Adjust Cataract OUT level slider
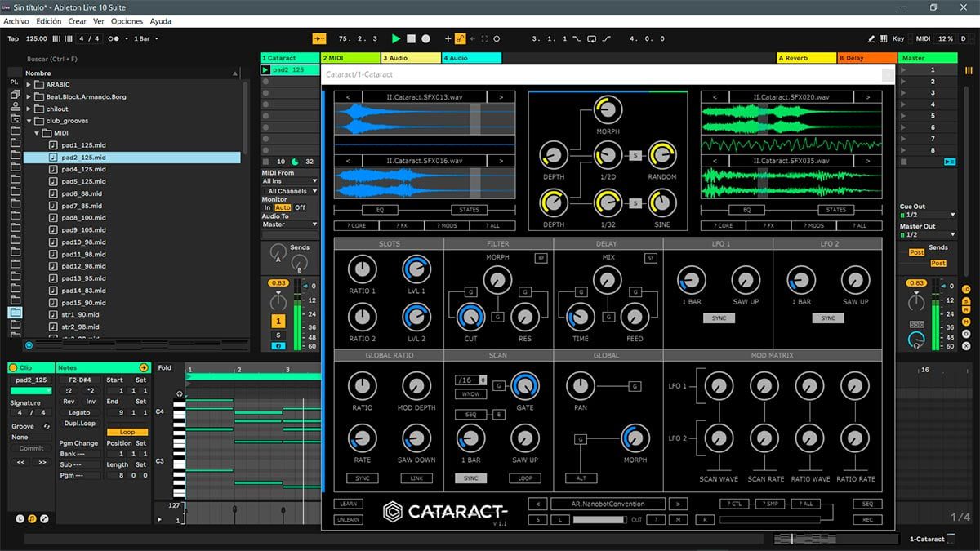 (599, 520)
